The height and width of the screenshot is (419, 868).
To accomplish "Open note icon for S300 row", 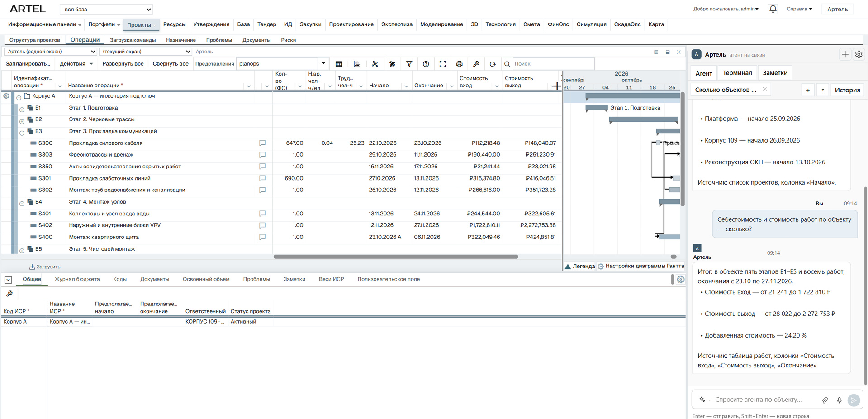I will (262, 143).
